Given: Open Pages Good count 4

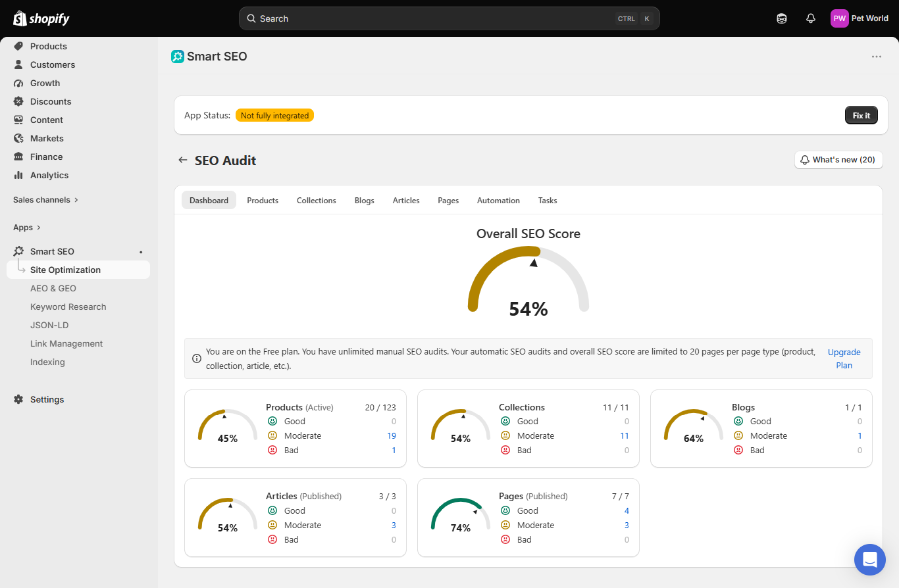Looking at the screenshot, I should (627, 511).
